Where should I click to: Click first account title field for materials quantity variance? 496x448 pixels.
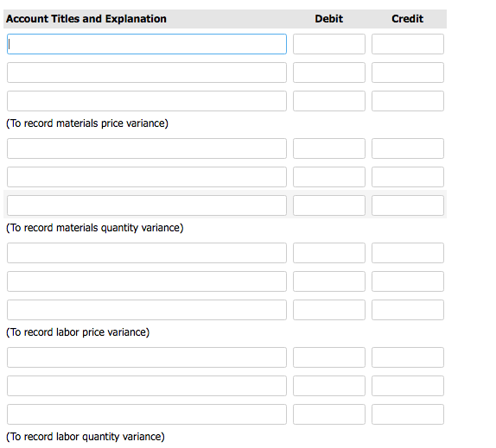click(x=147, y=148)
